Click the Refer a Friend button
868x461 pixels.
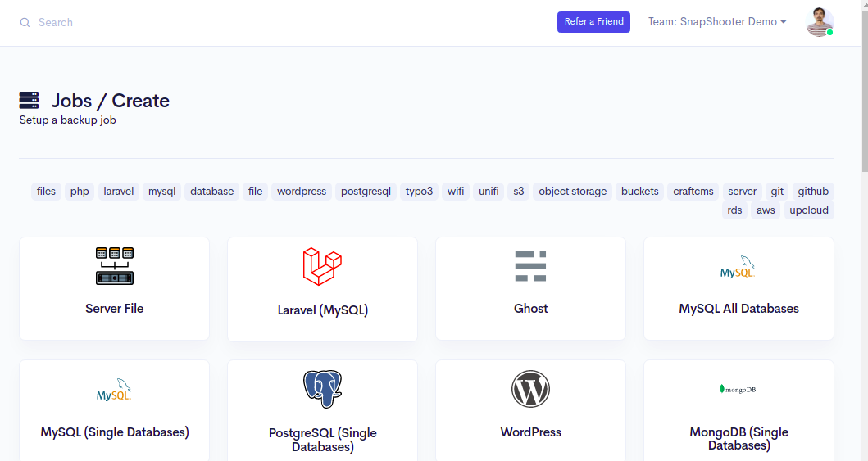(x=593, y=21)
